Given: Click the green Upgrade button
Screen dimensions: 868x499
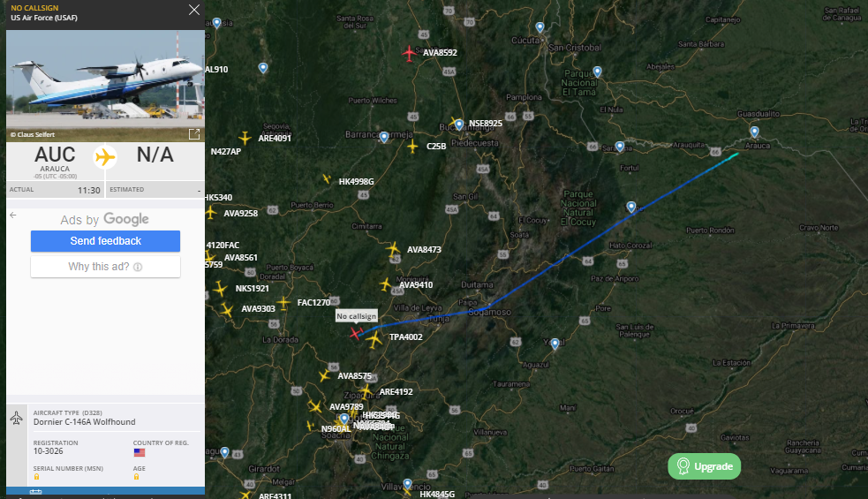Looking at the screenshot, I should 704,466.
